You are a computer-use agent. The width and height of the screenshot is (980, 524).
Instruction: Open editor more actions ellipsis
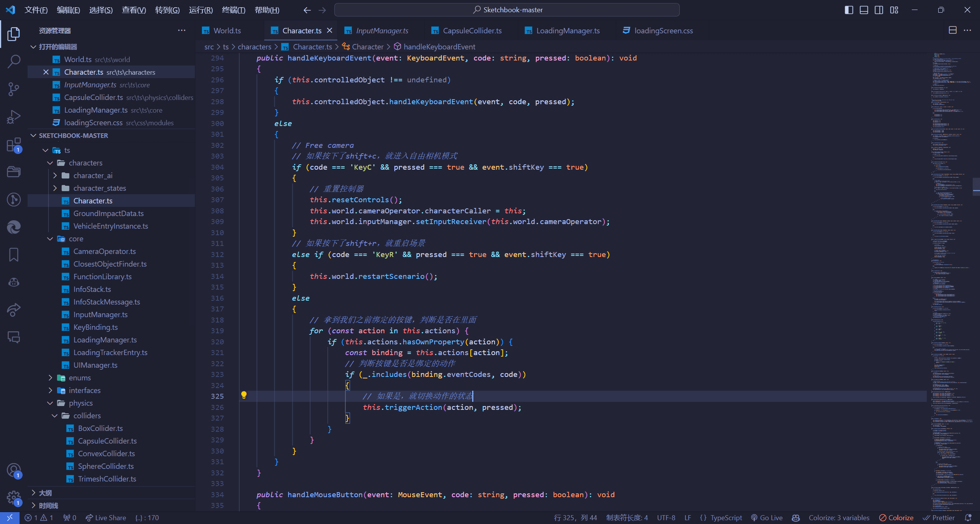pyautogui.click(x=967, y=30)
